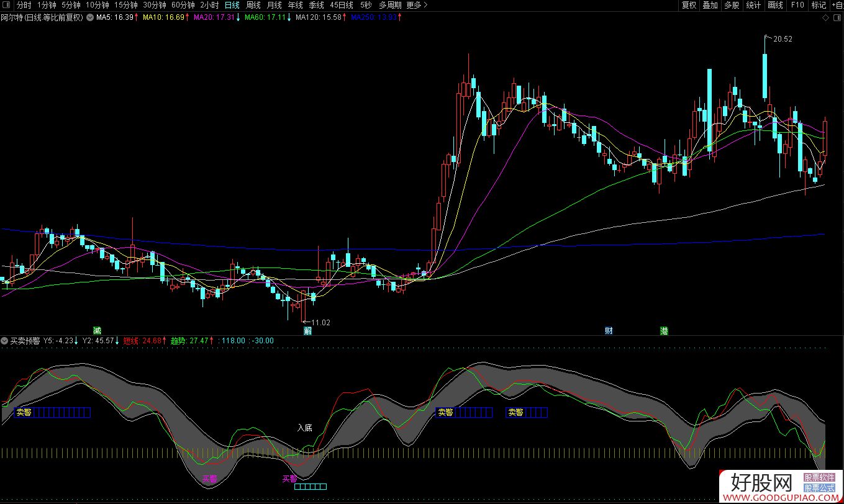Click the 趋势: 27.47 value
Screen dimensions: 844x504
click(190, 341)
